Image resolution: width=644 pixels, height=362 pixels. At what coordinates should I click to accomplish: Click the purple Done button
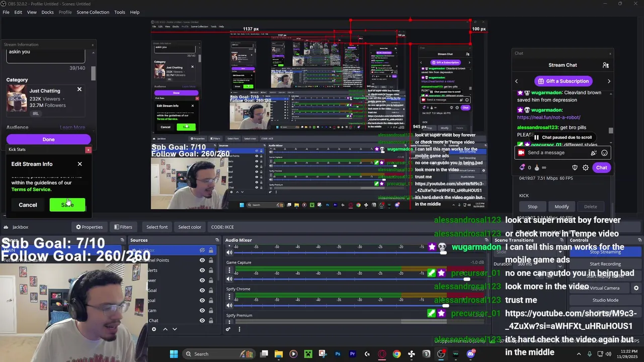coord(48,139)
